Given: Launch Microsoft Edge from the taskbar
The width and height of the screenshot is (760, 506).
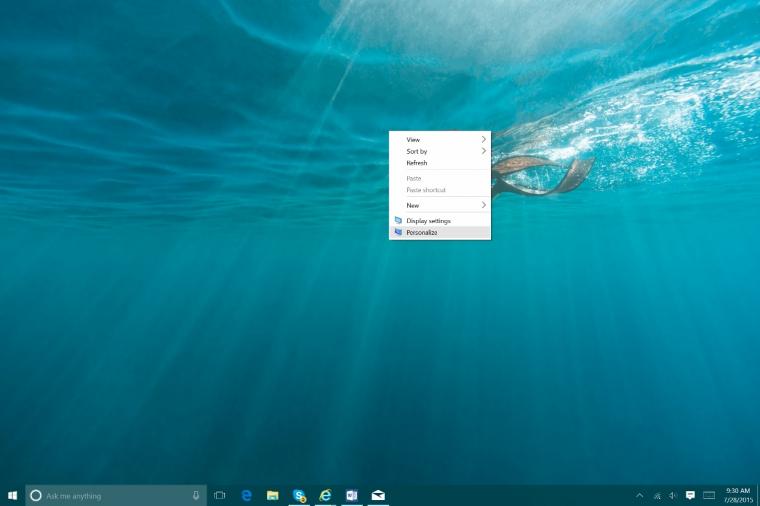Looking at the screenshot, I should coord(246,495).
